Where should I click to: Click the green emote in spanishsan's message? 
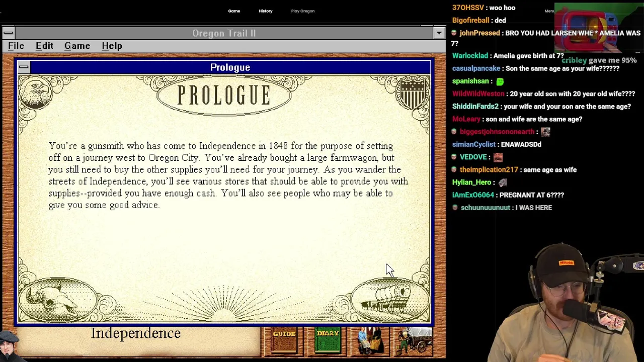pos(500,81)
